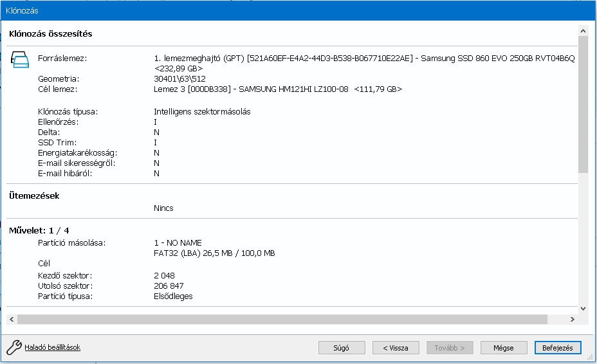Select the Klónozás összesítés heading
The width and height of the screenshot is (597, 364).
(x=55, y=33)
